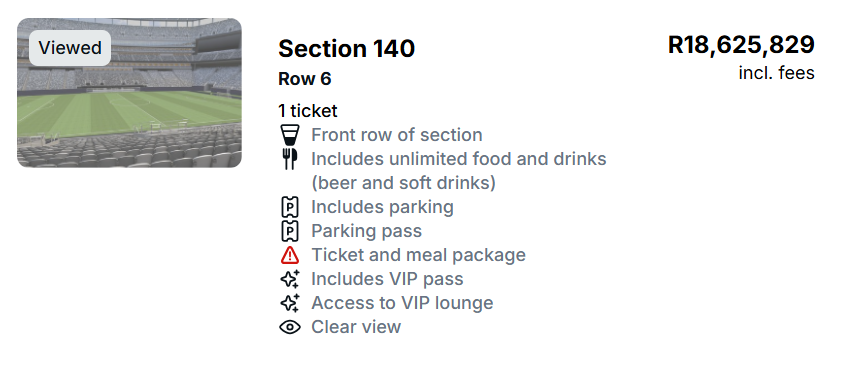Select the Section 140 heading

(346, 48)
